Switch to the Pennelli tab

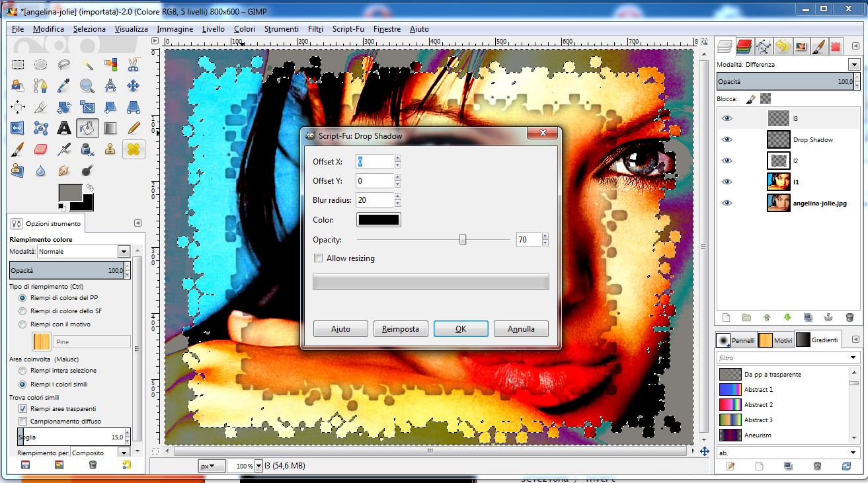click(x=736, y=340)
